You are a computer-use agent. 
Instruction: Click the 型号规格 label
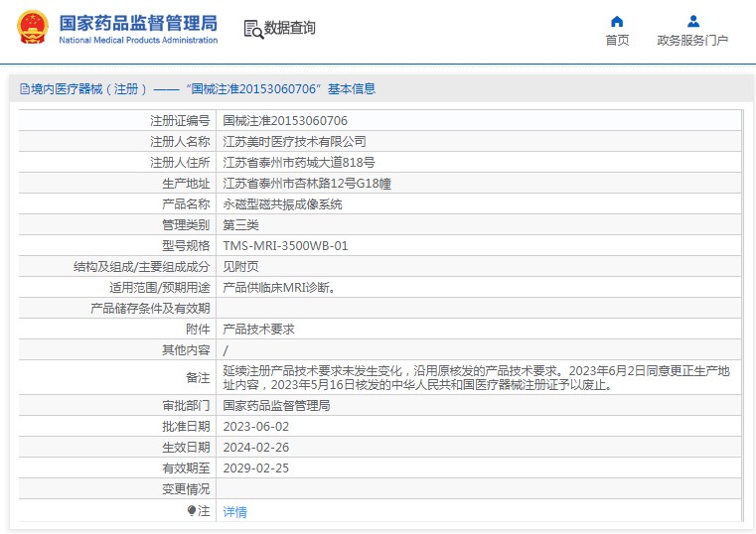coord(186,246)
